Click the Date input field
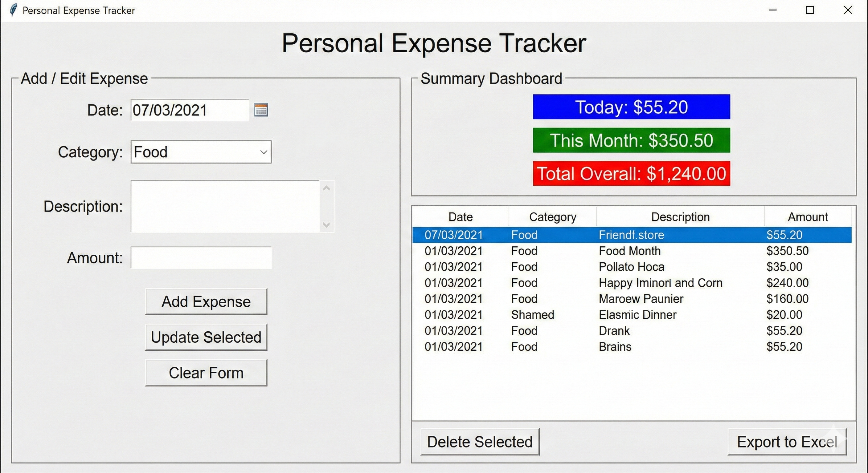Image resolution: width=868 pixels, height=473 pixels. (189, 110)
